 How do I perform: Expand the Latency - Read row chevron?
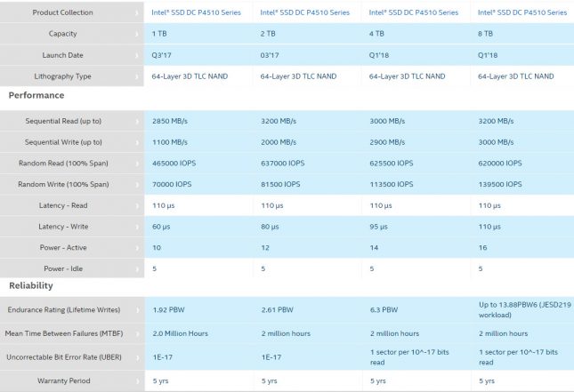(x=137, y=206)
